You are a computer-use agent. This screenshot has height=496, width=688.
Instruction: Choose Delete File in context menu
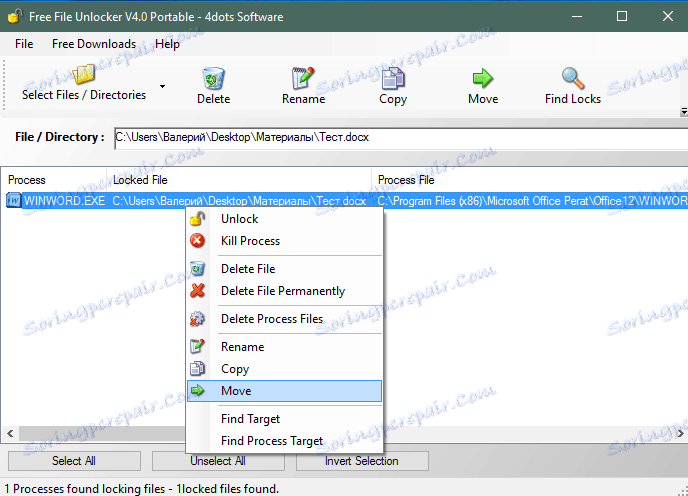click(x=284, y=269)
